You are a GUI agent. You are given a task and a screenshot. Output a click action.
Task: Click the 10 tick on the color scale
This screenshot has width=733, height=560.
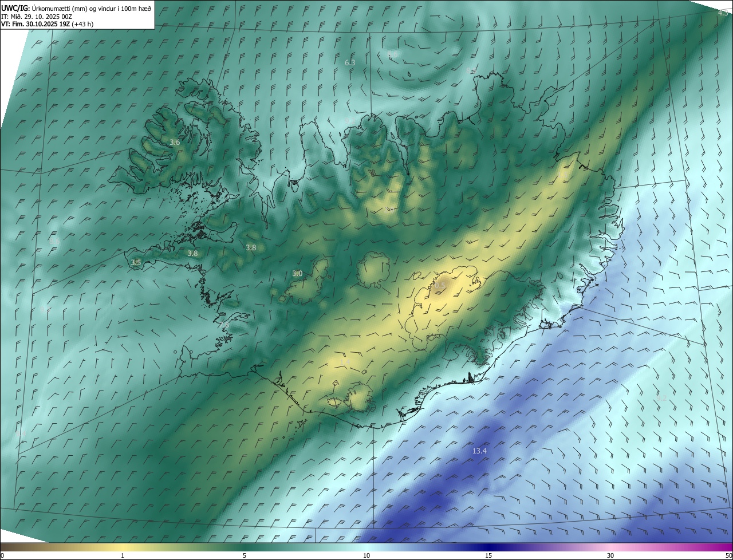click(366, 555)
